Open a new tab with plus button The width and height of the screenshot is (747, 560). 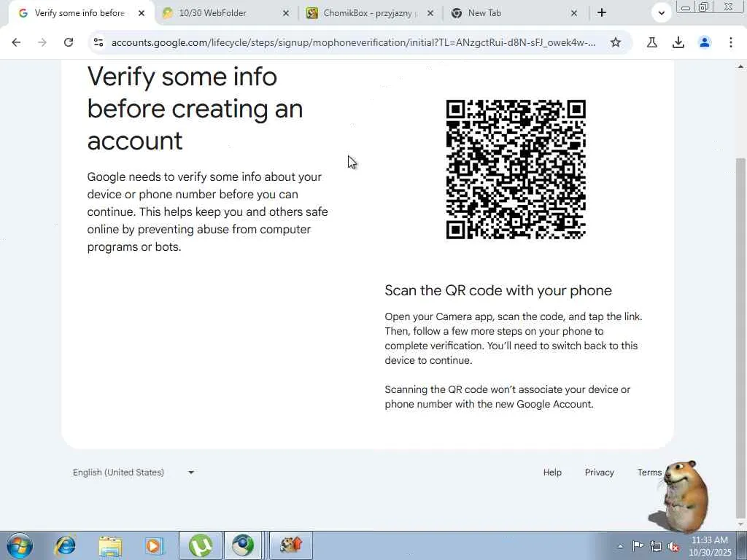(x=602, y=13)
